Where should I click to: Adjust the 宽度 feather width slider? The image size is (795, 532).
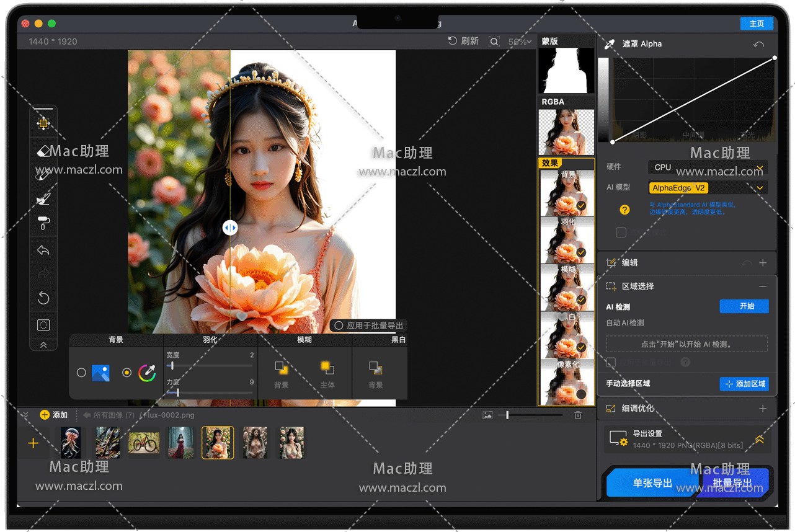(x=172, y=366)
